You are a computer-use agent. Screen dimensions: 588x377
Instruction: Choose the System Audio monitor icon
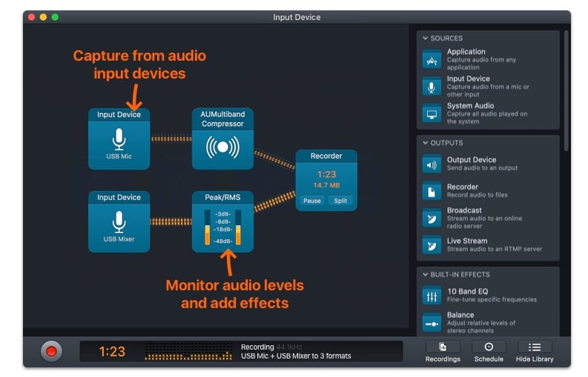(432, 114)
